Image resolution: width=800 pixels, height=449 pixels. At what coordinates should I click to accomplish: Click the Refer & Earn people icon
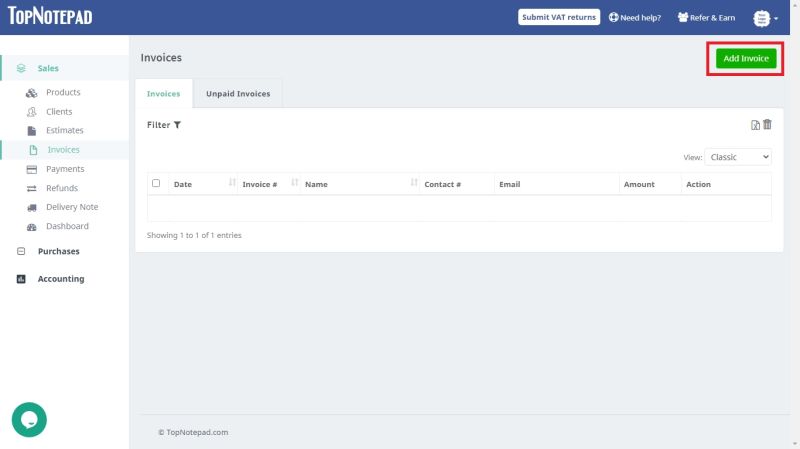[x=683, y=17]
